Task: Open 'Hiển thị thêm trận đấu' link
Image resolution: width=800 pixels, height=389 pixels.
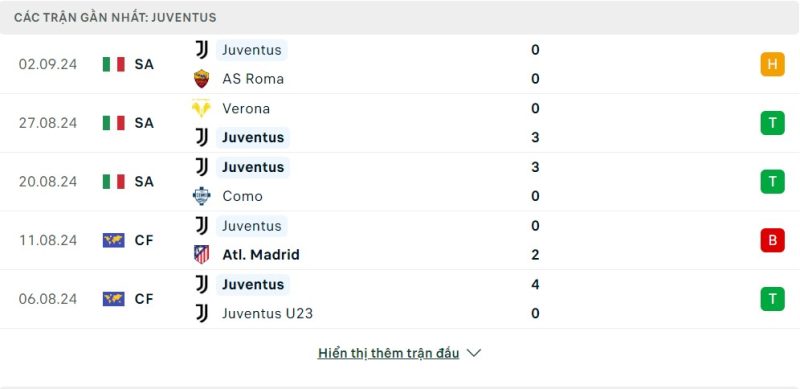Action: coord(388,353)
